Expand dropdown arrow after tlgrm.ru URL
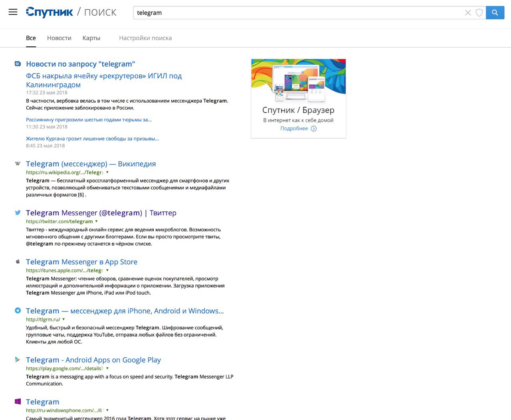The image size is (511, 420). coord(63,319)
